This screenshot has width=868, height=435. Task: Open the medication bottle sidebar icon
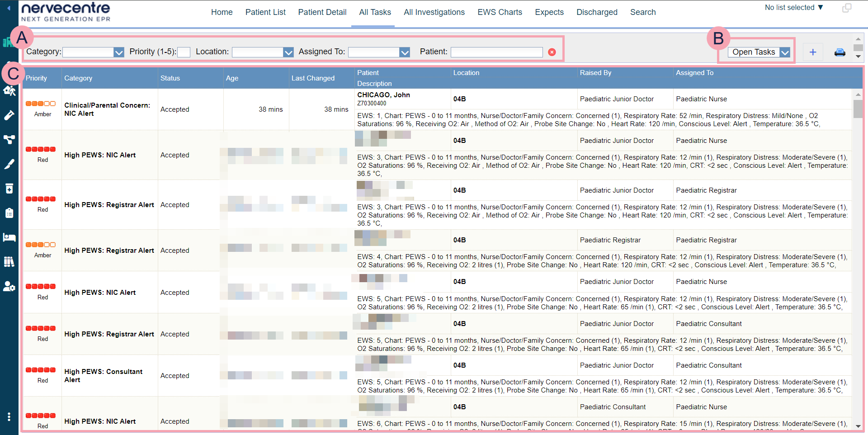(9, 189)
